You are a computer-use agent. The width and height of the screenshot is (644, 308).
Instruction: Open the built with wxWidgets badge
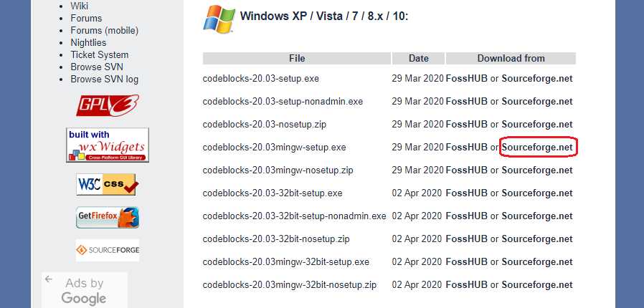click(108, 145)
